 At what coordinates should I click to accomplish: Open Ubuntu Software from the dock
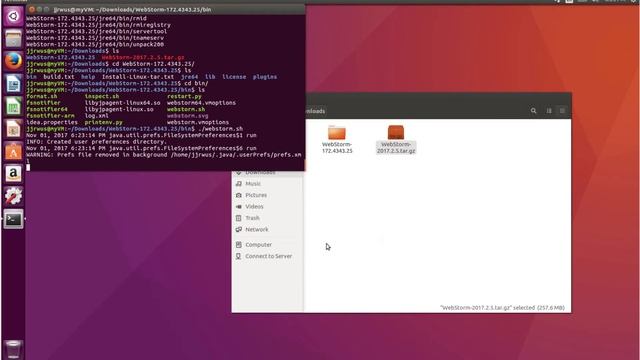[13, 152]
